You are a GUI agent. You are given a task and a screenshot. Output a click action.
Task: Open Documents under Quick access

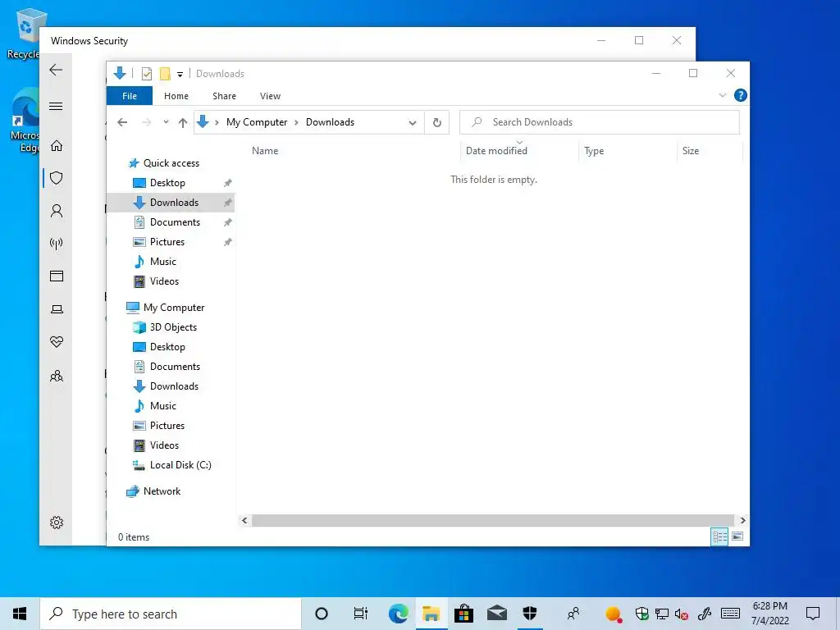point(175,221)
